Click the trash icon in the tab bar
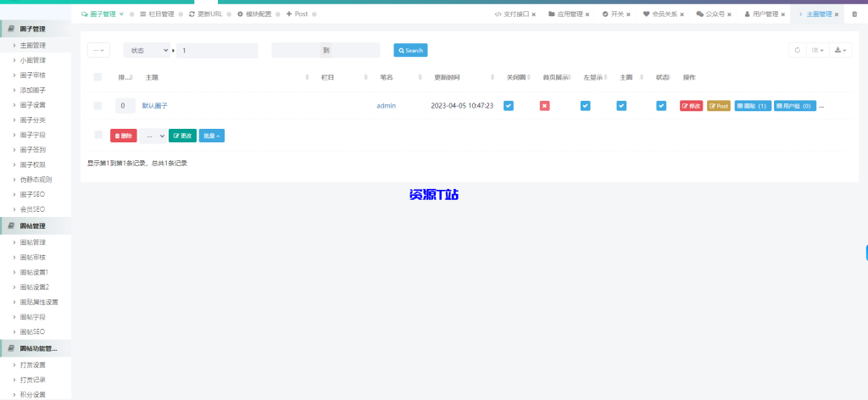The width and height of the screenshot is (868, 400). click(x=854, y=14)
